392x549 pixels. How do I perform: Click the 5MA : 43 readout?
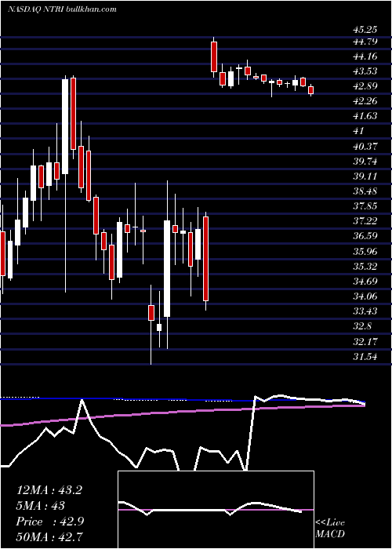click(x=41, y=506)
